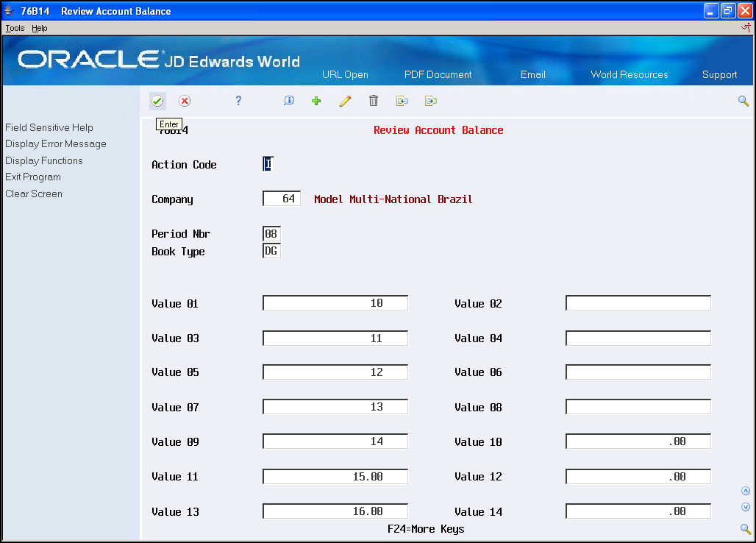Click the Value 12 field
This screenshot has width=756, height=543.
pos(638,477)
